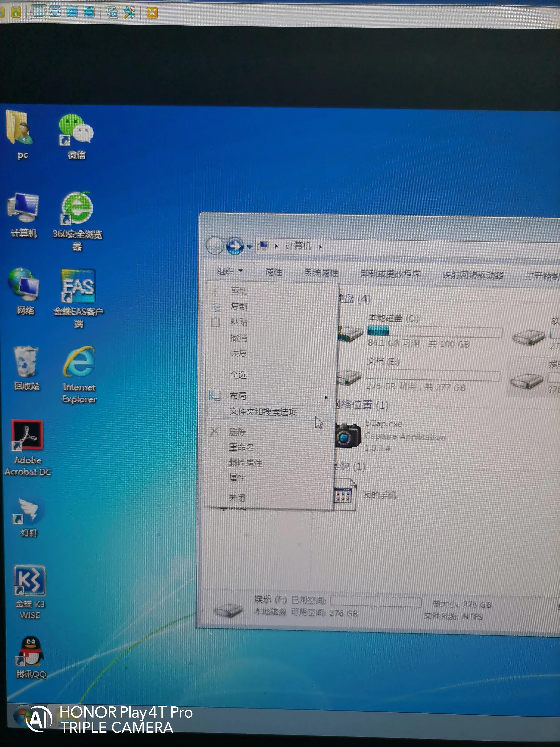Open the navigation history dropdown arrow
560x747 pixels.
point(250,247)
